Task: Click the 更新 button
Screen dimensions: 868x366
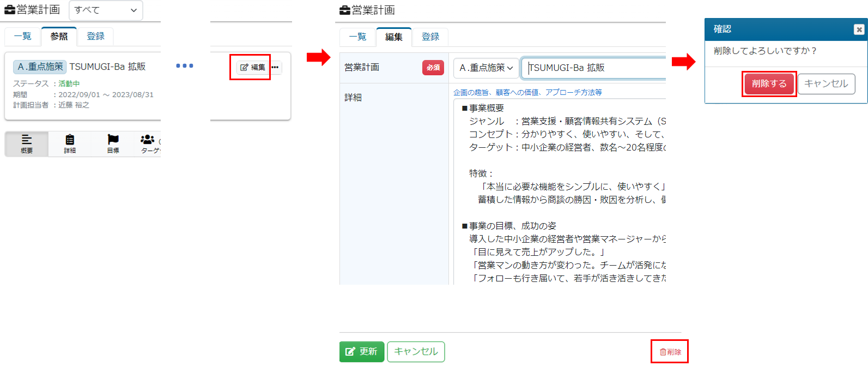Action: (362, 352)
